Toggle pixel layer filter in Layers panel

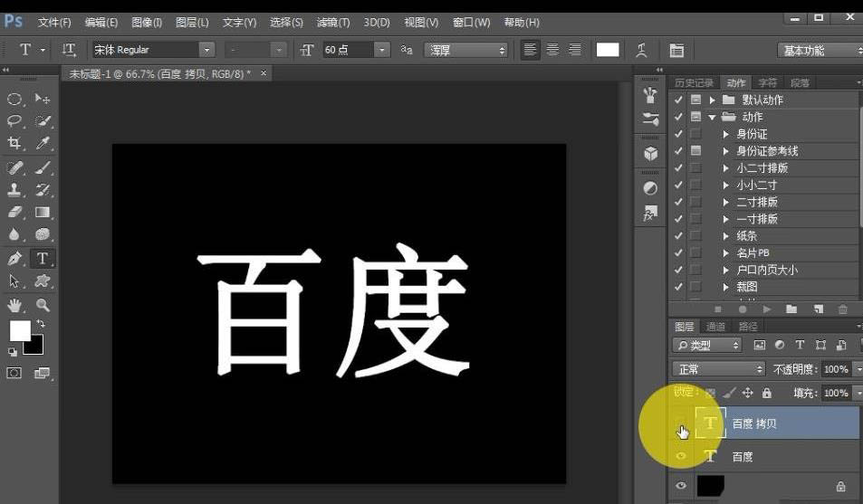click(x=760, y=345)
